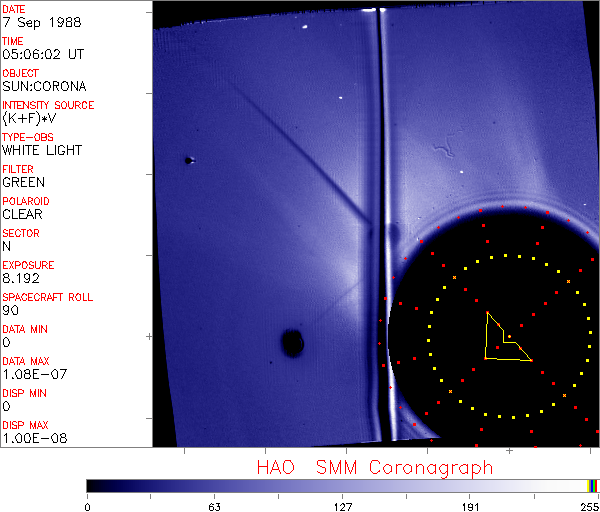
Task: Select the exposure value "8.192"
Action: 21,278
